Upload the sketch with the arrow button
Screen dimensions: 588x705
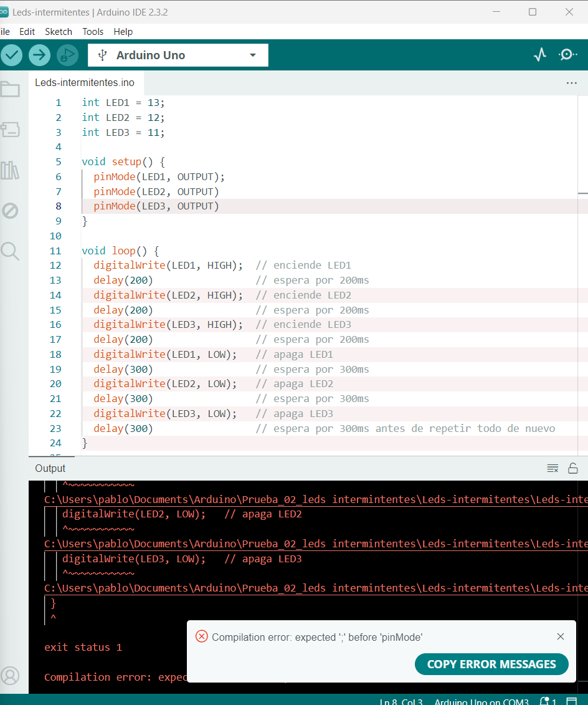39,55
